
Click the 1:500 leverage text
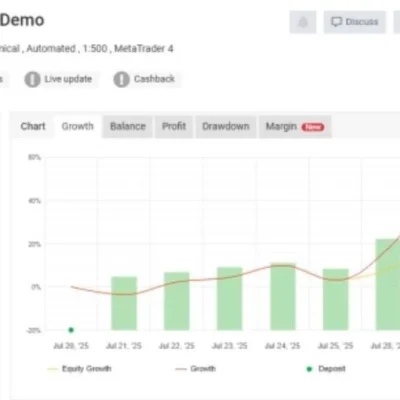coord(95,49)
